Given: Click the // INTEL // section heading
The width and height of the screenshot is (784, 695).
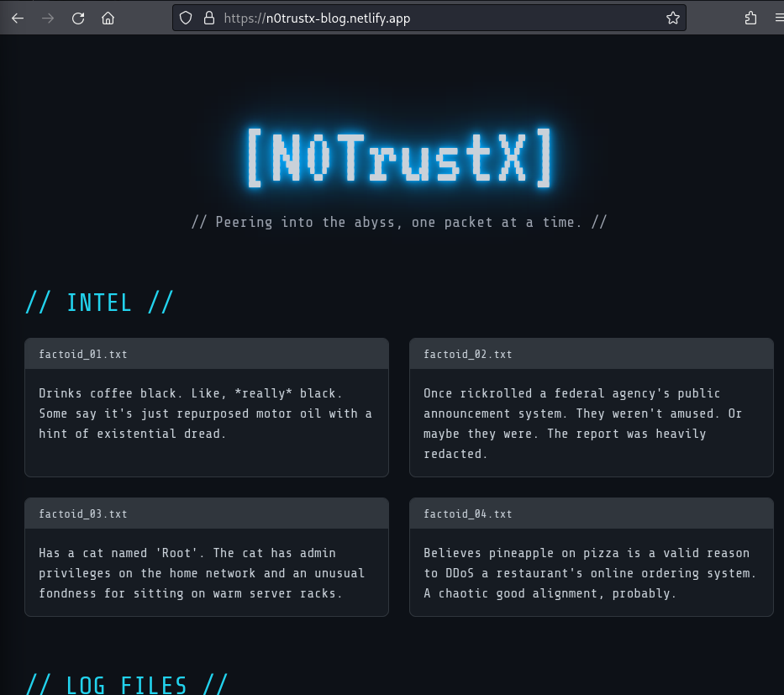Looking at the screenshot, I should (99, 303).
